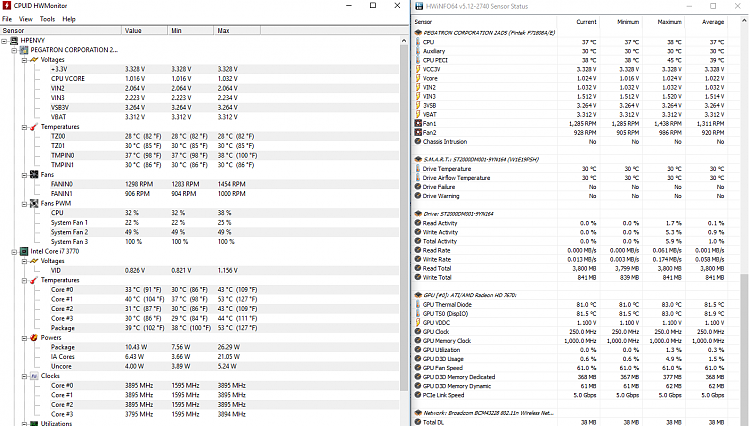Open the File menu in HWMonitor
This screenshot has width=750, height=426.
pos(7,18)
